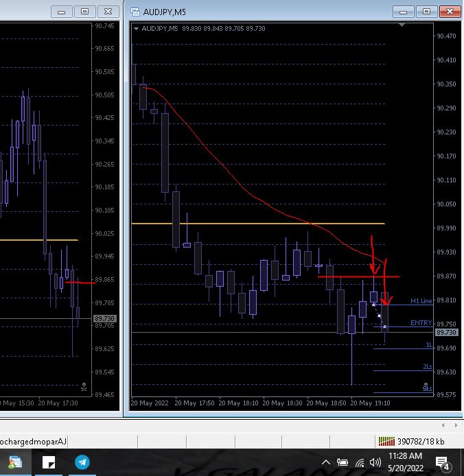The width and height of the screenshot is (464, 476).
Task: Select the 1L level label
Action: (429, 345)
